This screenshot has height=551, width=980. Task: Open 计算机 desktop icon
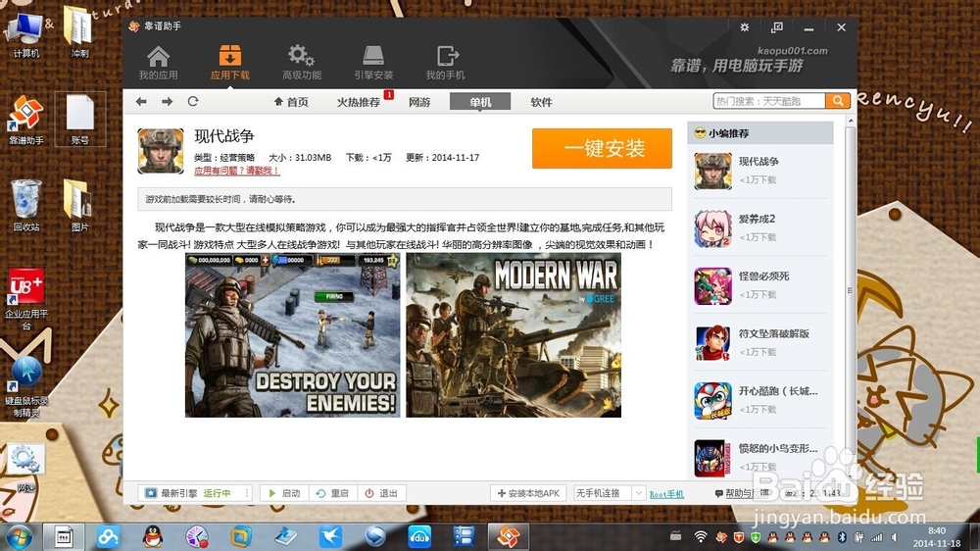point(25,34)
